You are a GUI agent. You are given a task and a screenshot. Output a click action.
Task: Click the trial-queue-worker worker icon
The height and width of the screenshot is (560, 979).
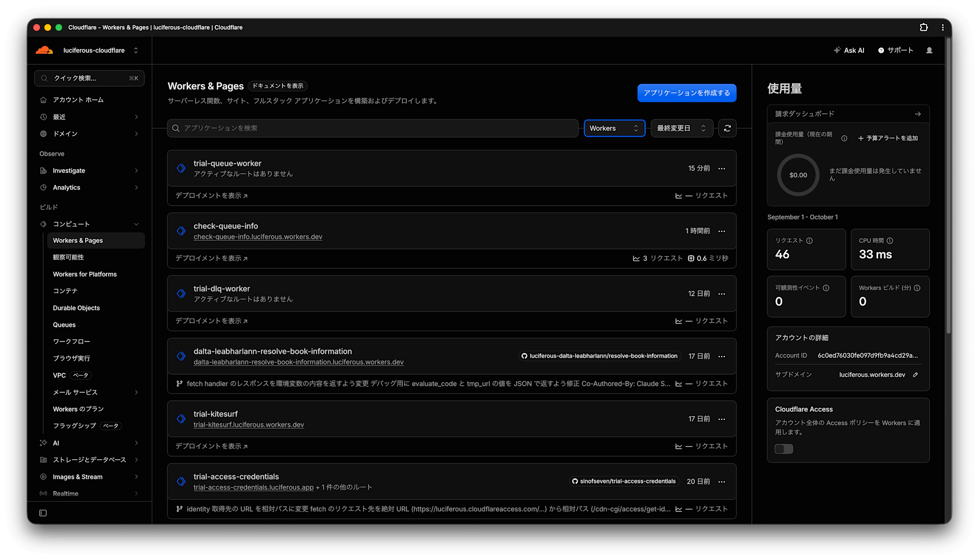181,168
